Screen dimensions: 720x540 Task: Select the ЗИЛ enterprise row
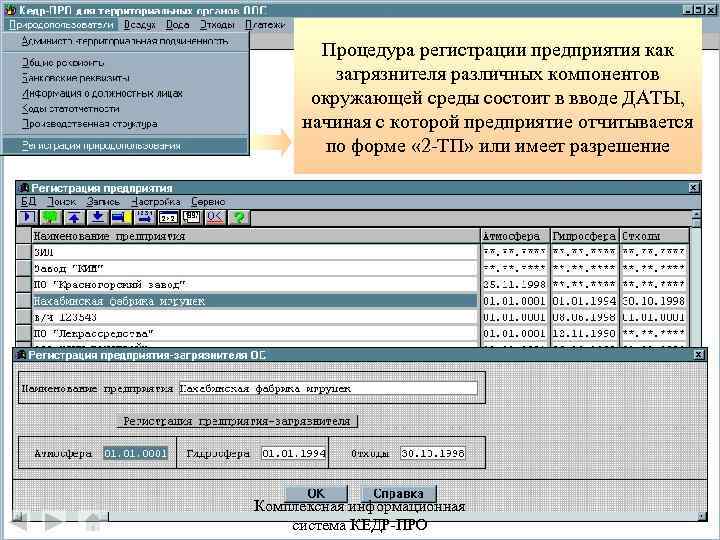[255, 252]
